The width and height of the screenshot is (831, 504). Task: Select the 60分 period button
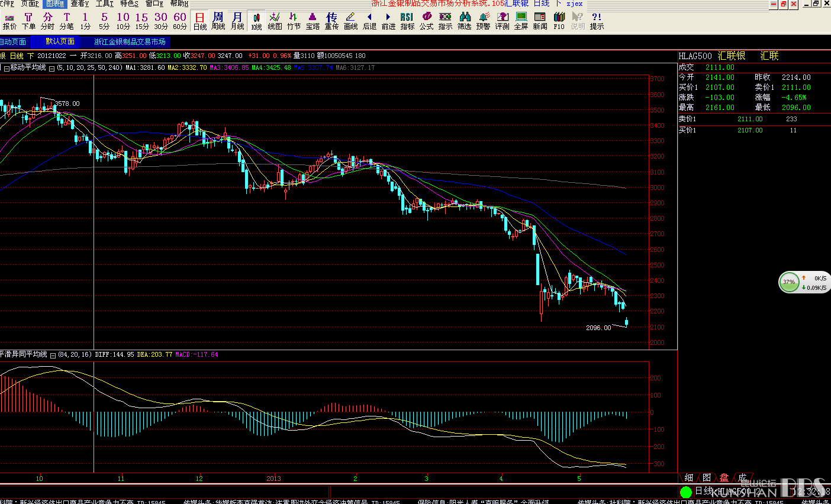(180, 21)
